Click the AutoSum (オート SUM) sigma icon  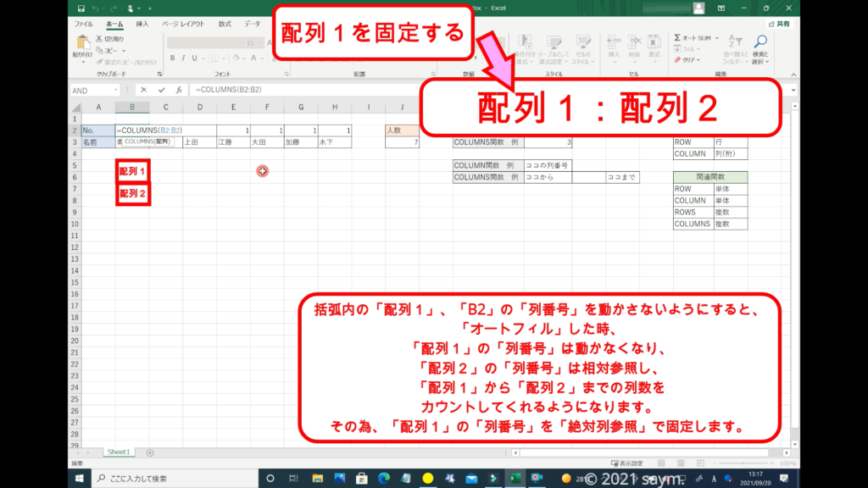[677, 38]
